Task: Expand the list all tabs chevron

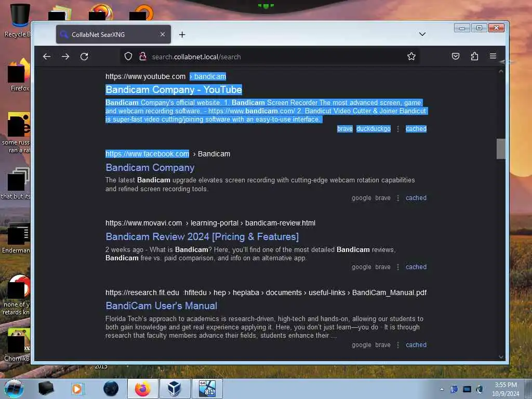Action: tap(422, 34)
